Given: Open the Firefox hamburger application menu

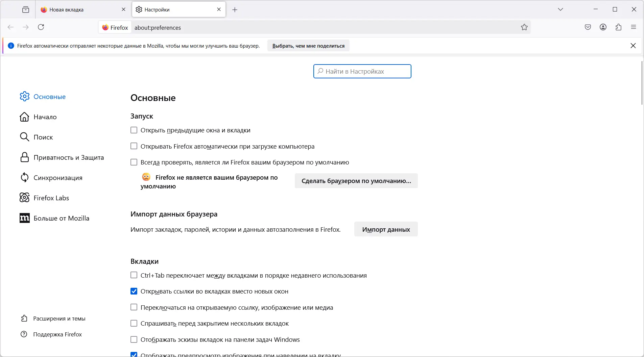Looking at the screenshot, I should click(634, 27).
